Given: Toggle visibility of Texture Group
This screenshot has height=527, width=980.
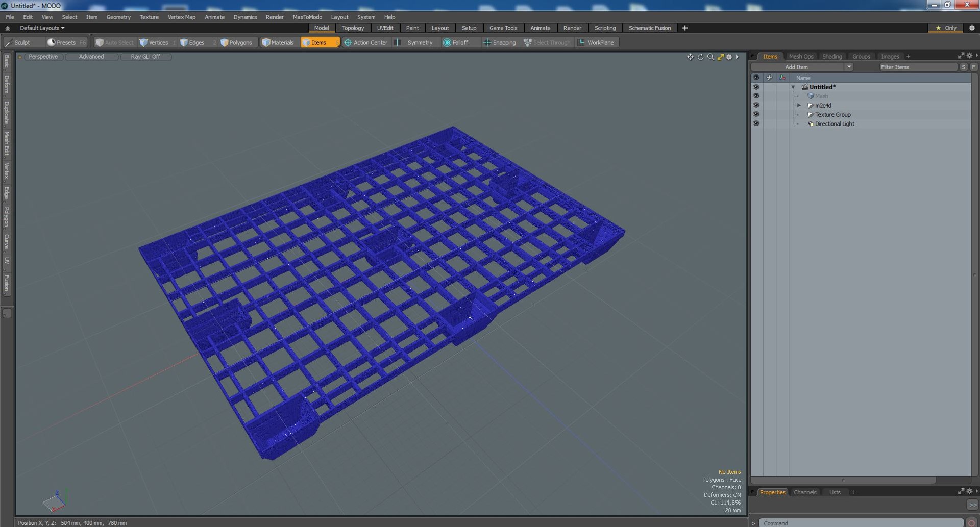Looking at the screenshot, I should [x=756, y=114].
